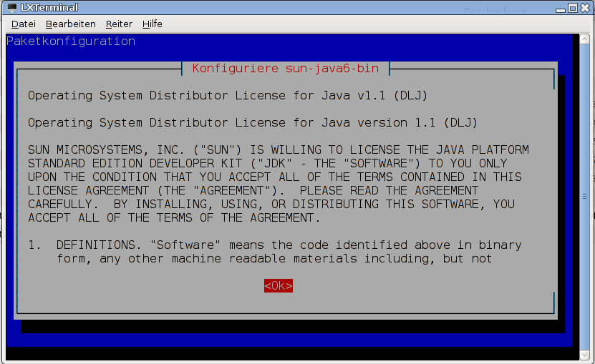595x364 pixels.
Task: Click the LXTerminal title bar text
Action: coord(49,8)
